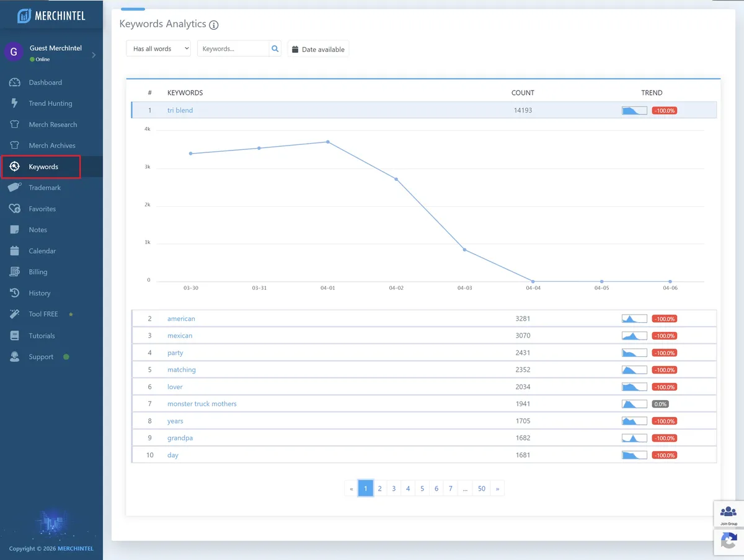Open the 'tri blend' keyword link
The width and height of the screenshot is (744, 560).
coord(180,110)
